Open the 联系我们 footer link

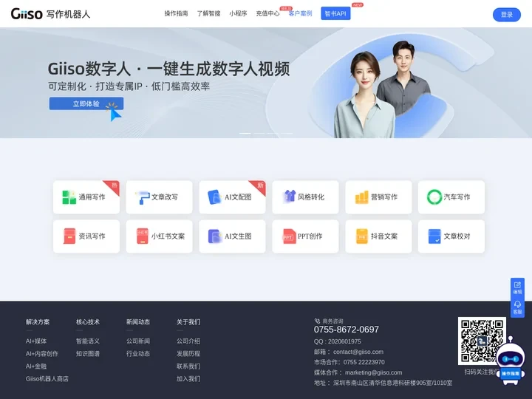pos(188,366)
